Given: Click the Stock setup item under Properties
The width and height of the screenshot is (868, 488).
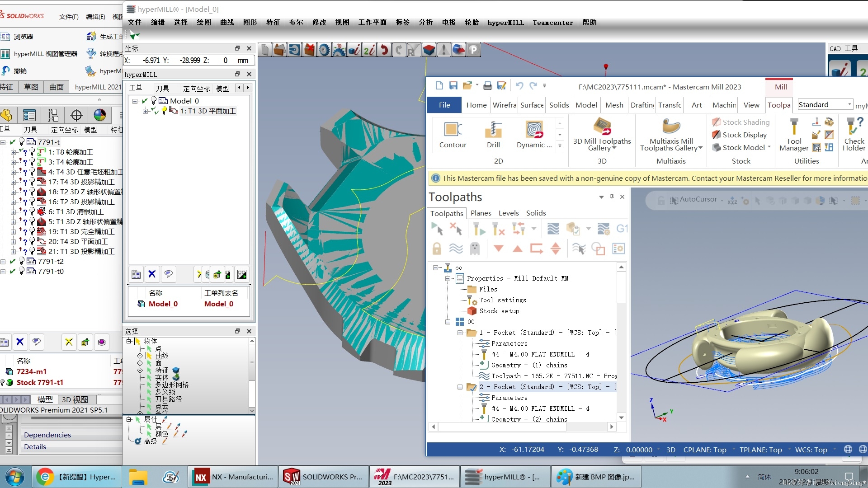Looking at the screenshot, I should point(500,310).
